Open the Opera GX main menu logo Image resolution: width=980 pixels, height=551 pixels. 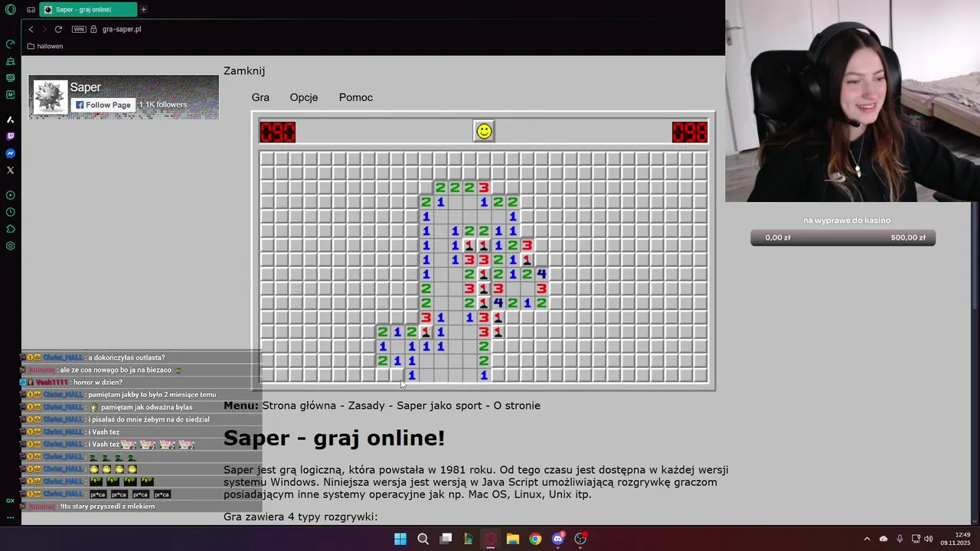(11, 10)
